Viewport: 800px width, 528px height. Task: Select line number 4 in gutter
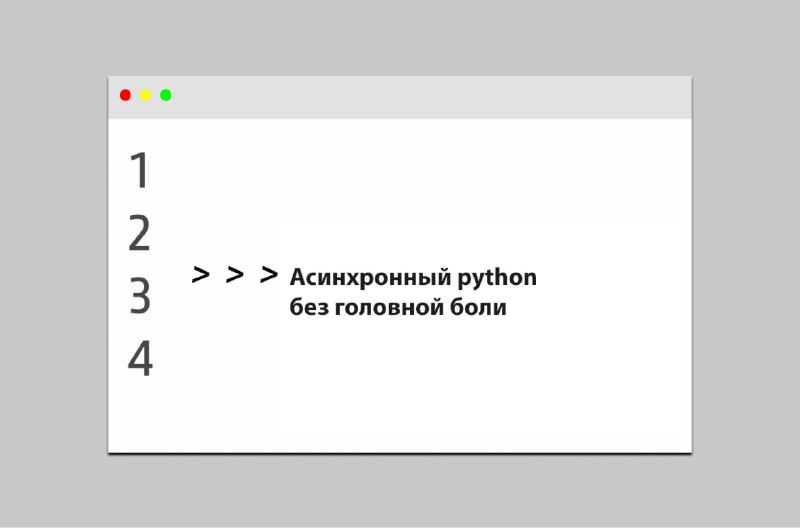[140, 359]
